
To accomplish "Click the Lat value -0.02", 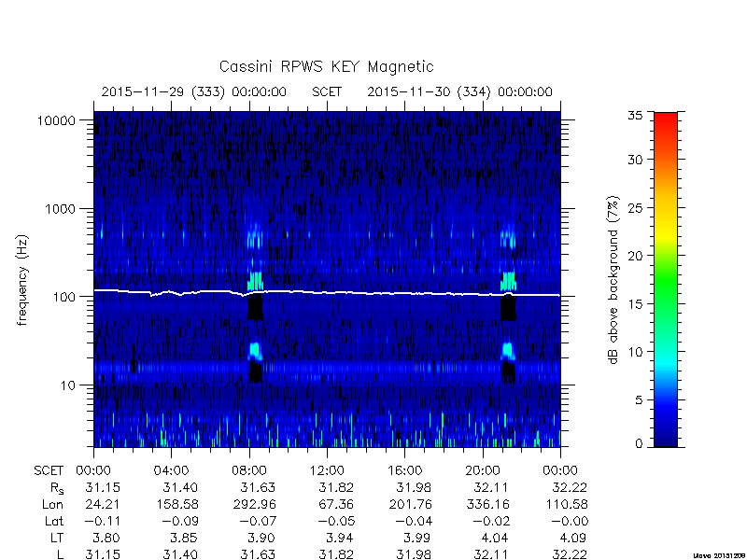I will (489, 521).
